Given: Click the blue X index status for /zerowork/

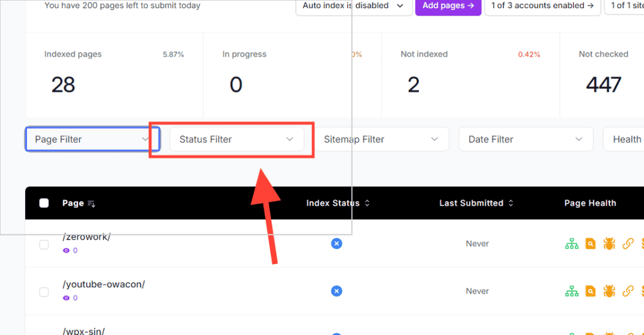Looking at the screenshot, I should click(x=336, y=244).
